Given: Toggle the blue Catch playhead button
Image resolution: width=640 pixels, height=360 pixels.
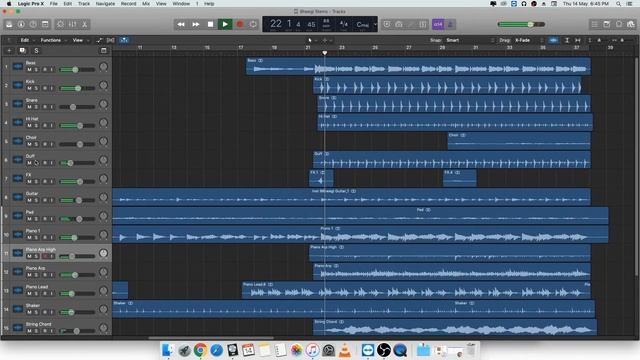Looking at the screenshot, I should pyautogui.click(x=124, y=40).
